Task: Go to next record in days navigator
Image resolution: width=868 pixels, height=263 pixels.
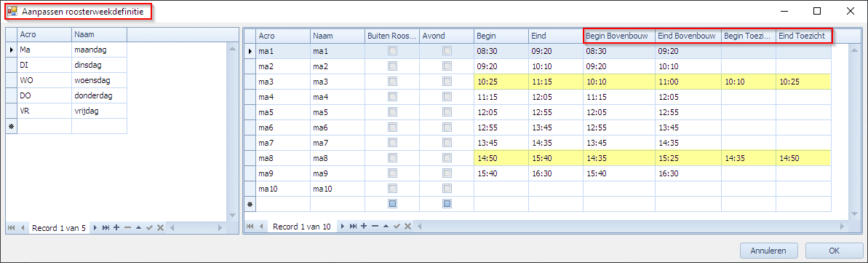Action: coord(95,227)
